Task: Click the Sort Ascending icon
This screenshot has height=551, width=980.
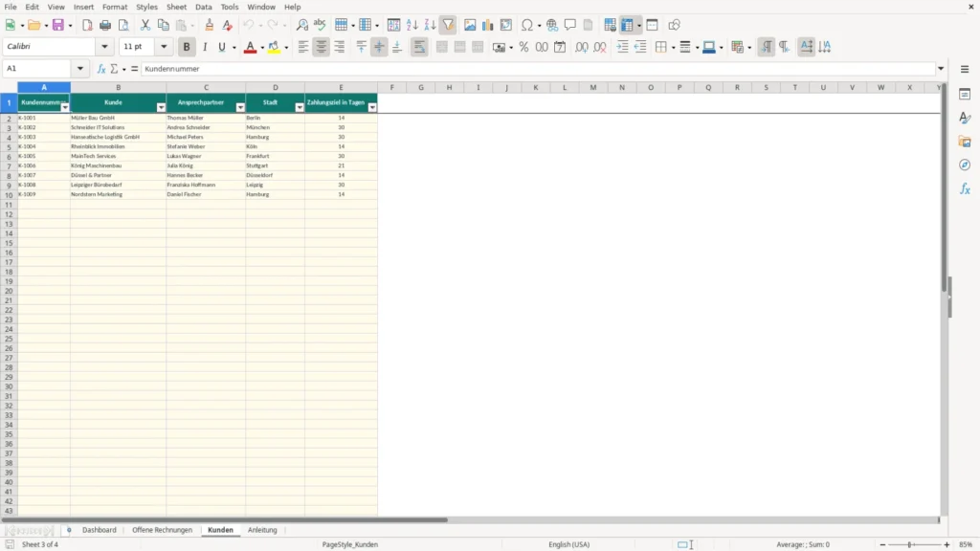Action: point(412,25)
